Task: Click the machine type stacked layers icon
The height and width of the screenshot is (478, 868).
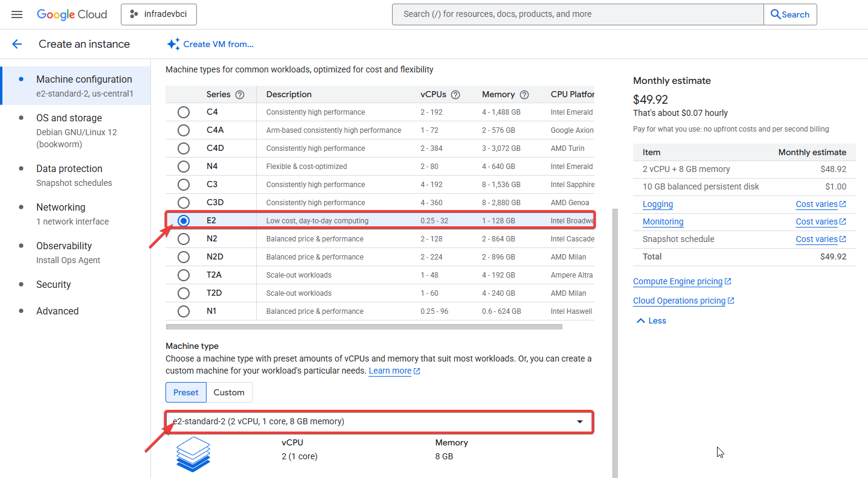Action: 193,454
